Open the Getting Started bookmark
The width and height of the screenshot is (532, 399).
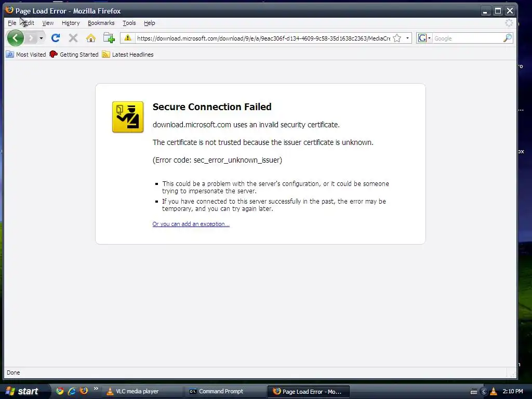tap(74, 54)
